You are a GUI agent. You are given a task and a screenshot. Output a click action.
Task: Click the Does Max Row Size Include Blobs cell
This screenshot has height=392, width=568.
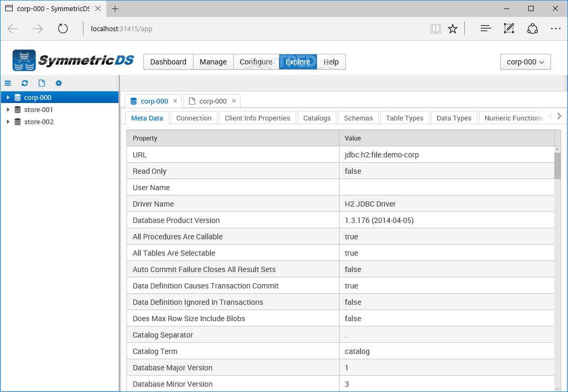(x=233, y=319)
